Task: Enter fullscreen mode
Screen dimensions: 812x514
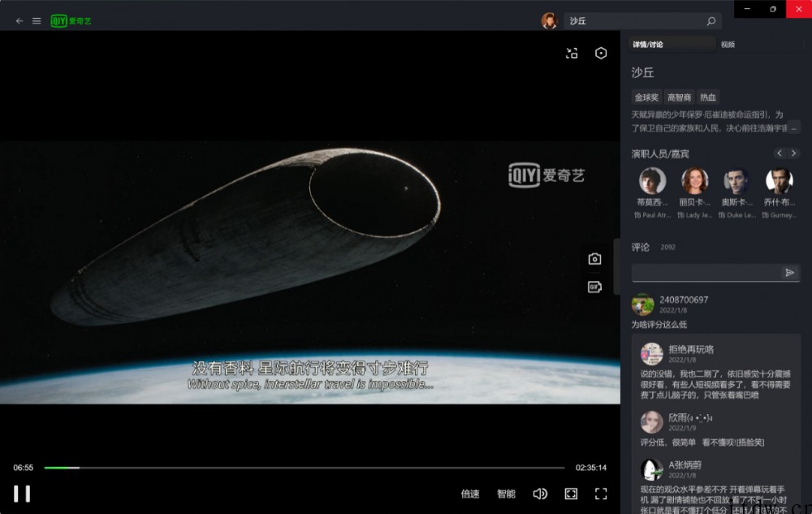Action: coord(601,494)
